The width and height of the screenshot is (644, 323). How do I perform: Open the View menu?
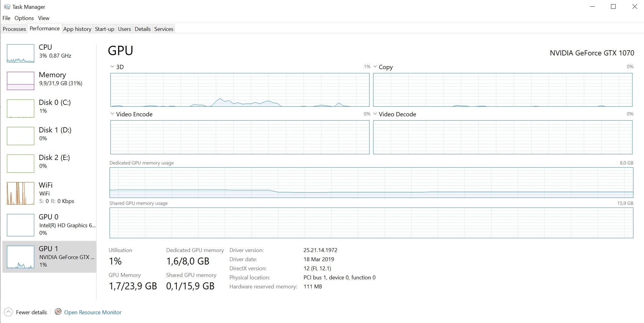coord(44,18)
